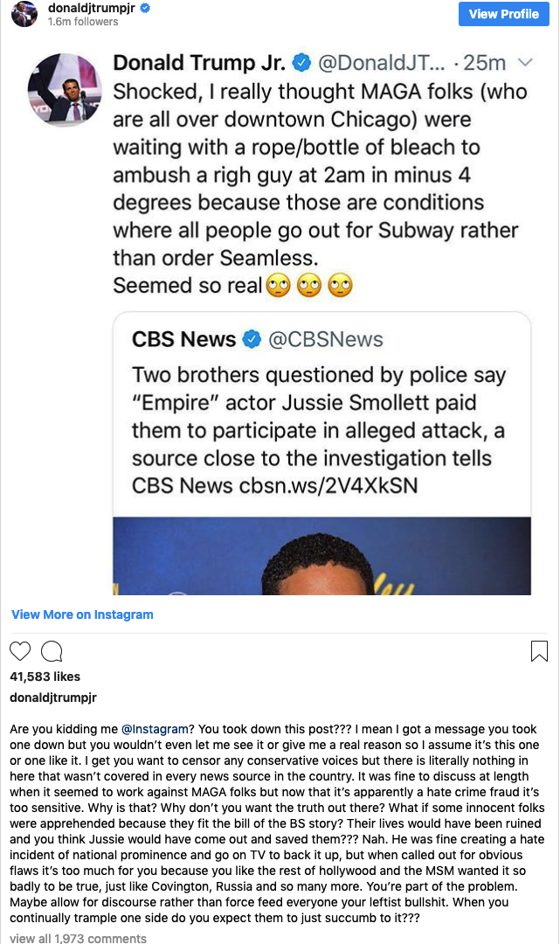The image size is (560, 944).
Task: Click donaldjtrumpjr's small profile avatar in header
Action: click(x=24, y=13)
